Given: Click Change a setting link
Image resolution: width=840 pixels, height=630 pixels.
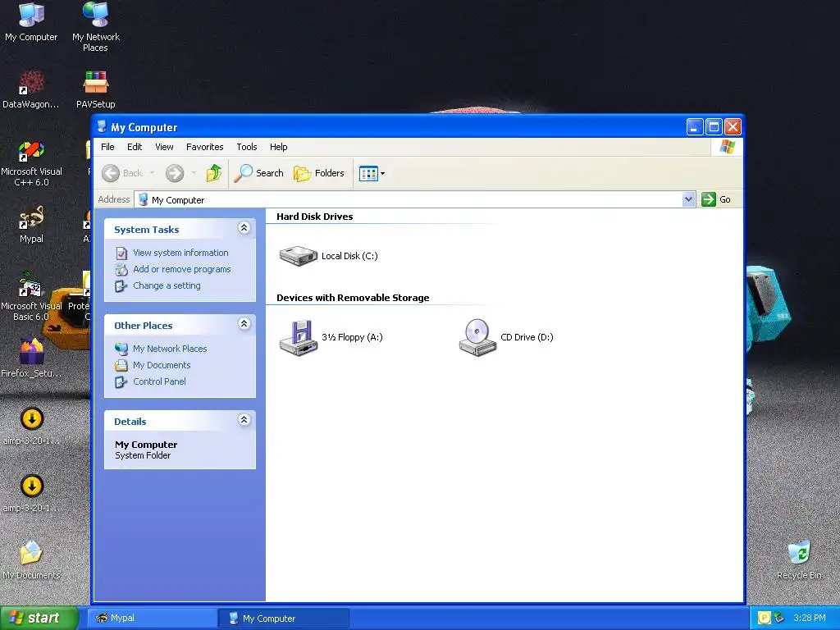Looking at the screenshot, I should click(167, 286).
